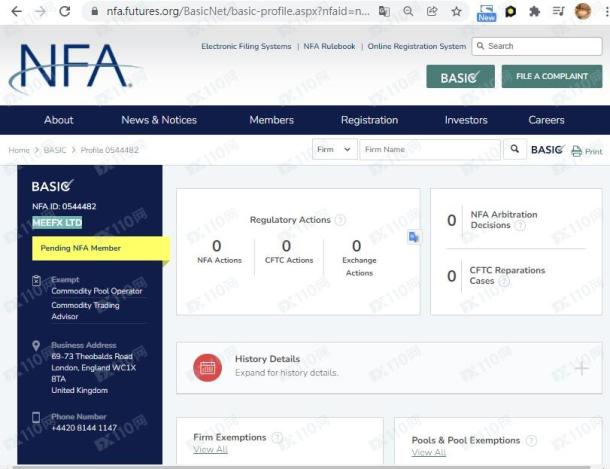
Task: Click the Exchange Actions count
Action: (x=356, y=246)
